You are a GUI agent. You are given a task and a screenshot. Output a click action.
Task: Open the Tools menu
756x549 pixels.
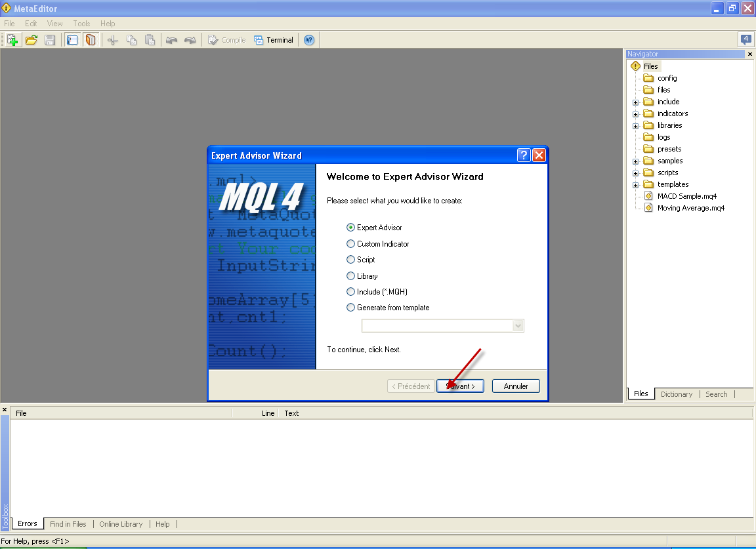(81, 24)
